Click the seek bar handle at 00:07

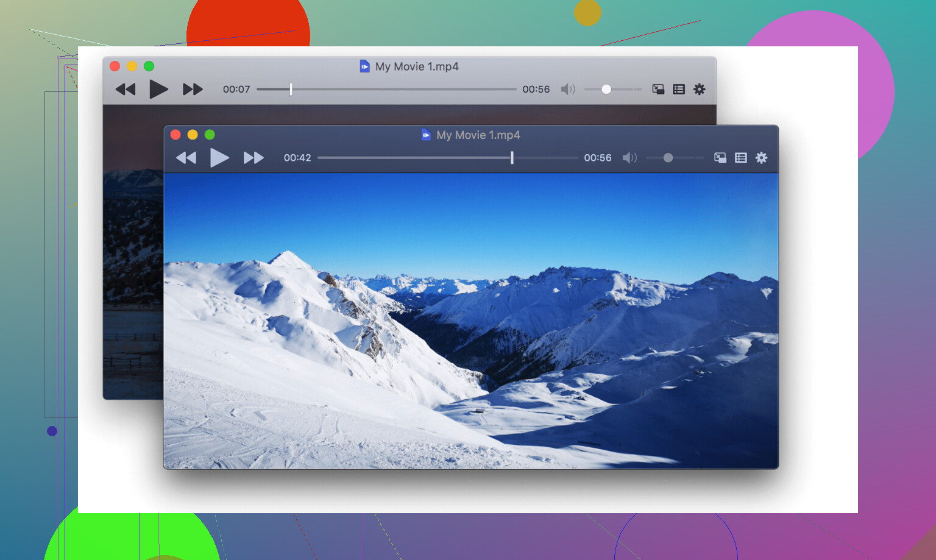pyautogui.click(x=291, y=90)
